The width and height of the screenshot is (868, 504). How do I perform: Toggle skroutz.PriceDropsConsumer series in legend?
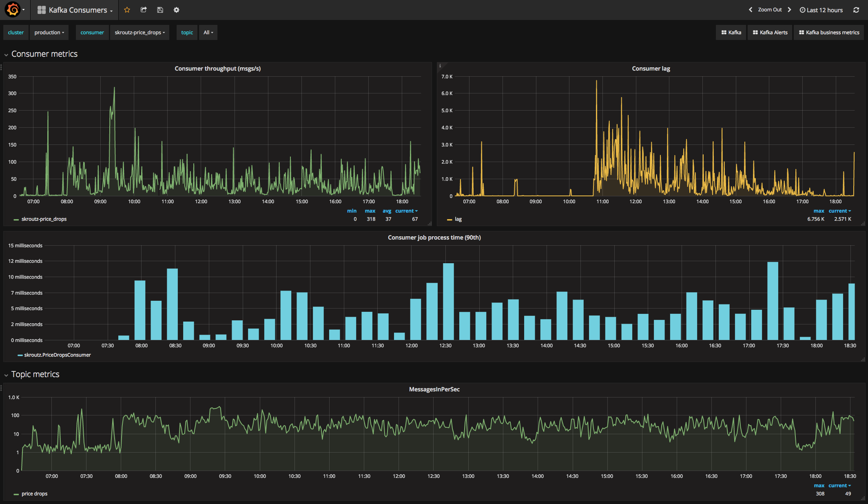[58, 355]
